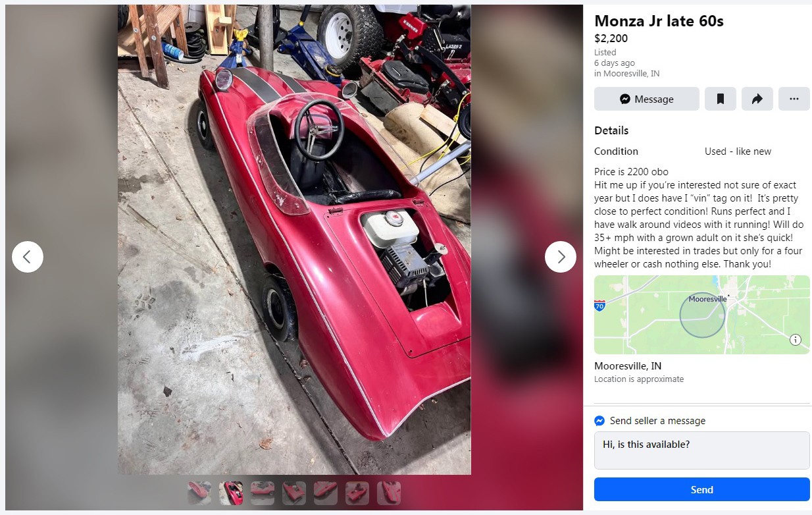Go to the next photo arrow
The image size is (812, 515).
(561, 257)
